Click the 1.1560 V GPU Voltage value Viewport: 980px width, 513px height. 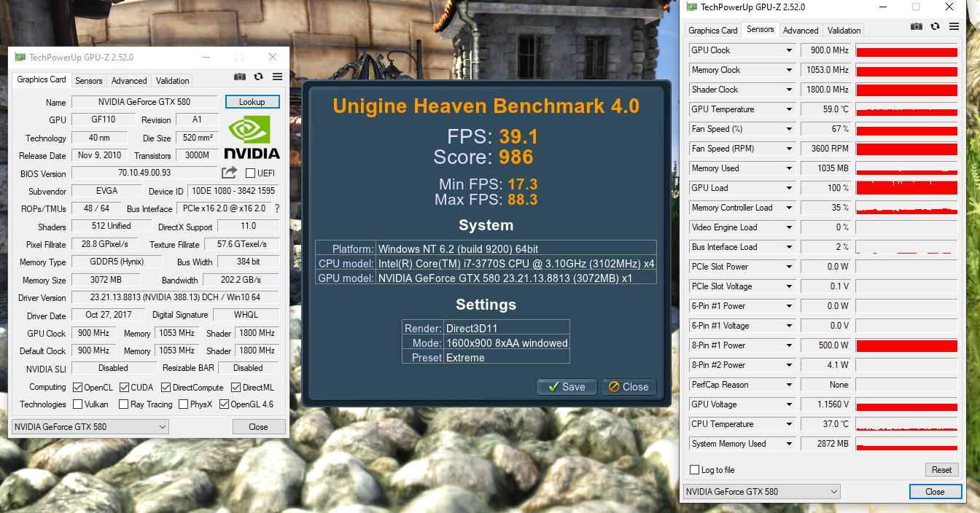(x=826, y=404)
